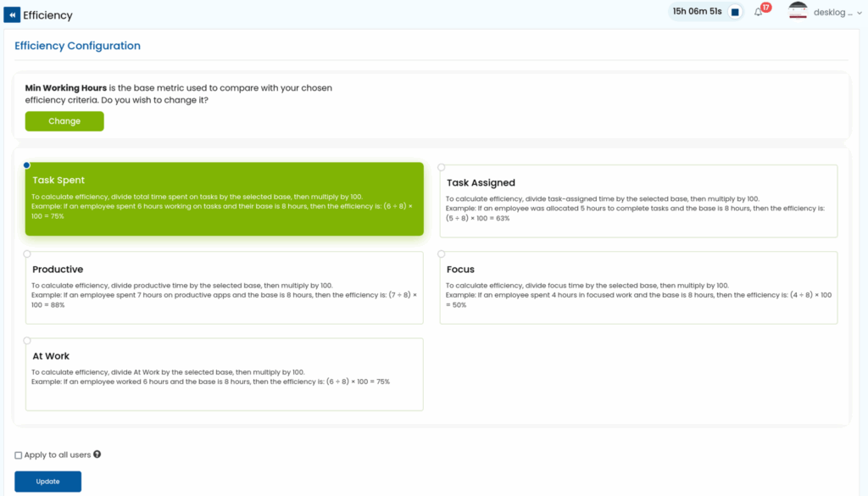The height and width of the screenshot is (496, 868).
Task: Click the user avatar picture
Action: click(x=798, y=12)
